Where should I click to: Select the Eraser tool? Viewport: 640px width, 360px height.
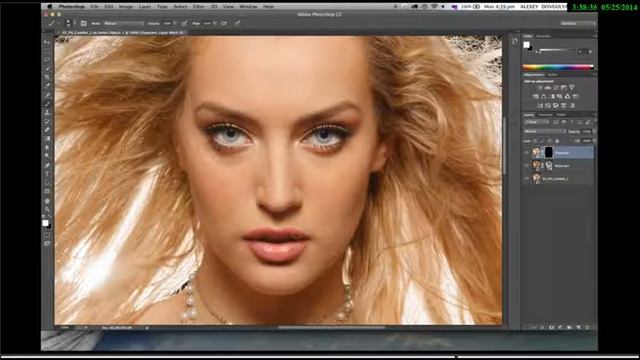(x=47, y=130)
